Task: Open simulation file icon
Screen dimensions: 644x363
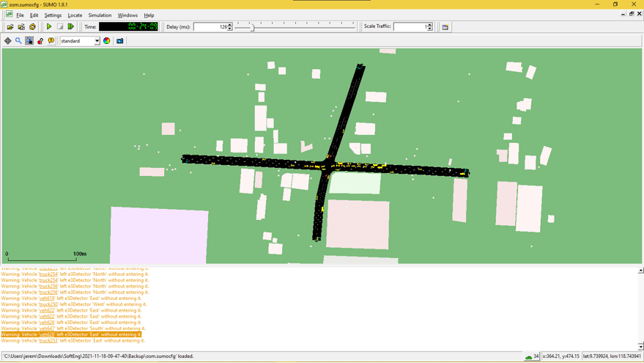Action: 10,27
